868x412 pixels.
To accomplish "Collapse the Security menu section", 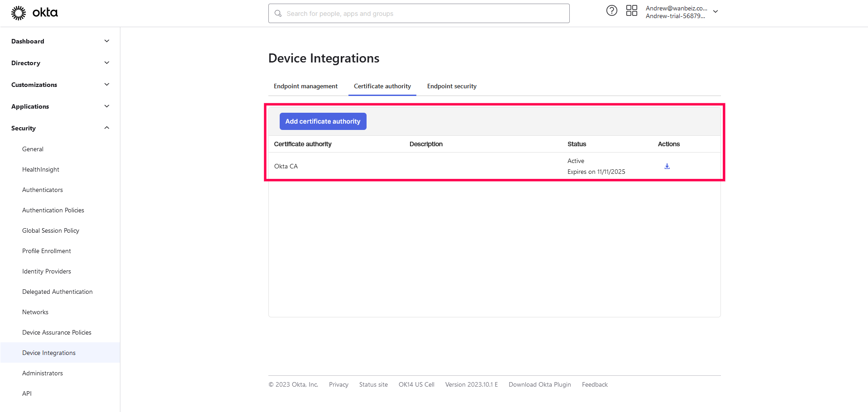I will (x=106, y=128).
